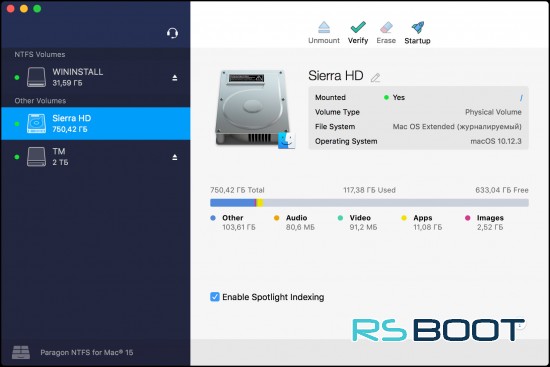Rename Sierra HD with pencil icon
550x367 pixels.
click(375, 78)
